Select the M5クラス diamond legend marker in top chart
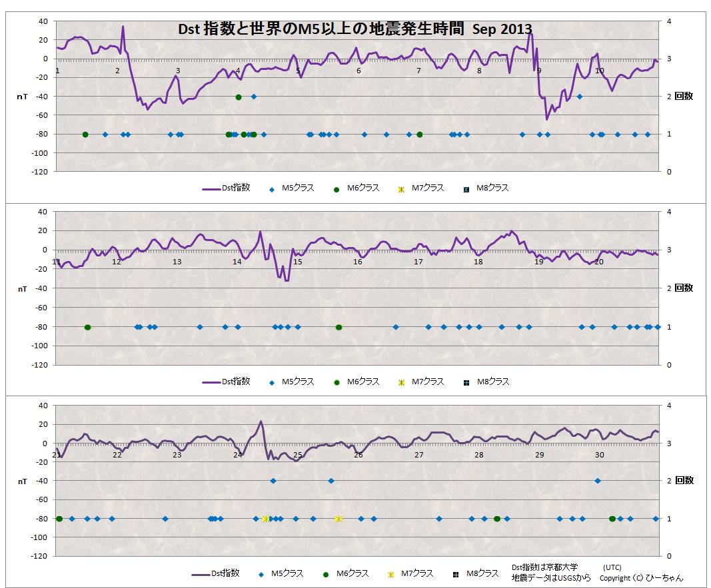This screenshot has height=588, width=711. (x=272, y=188)
